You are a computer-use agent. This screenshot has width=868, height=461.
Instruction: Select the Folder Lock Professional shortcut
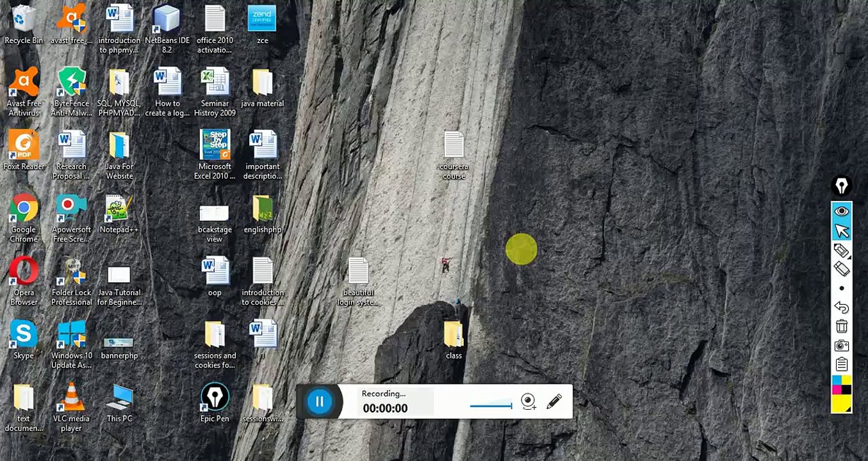[71, 282]
